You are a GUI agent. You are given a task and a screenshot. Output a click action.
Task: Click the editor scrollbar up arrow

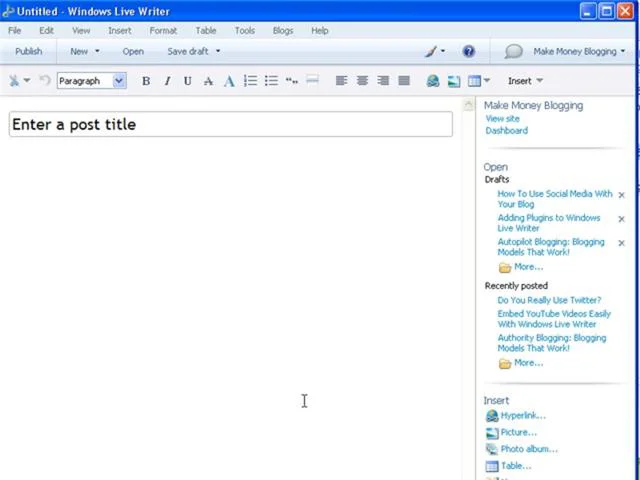[x=468, y=105]
